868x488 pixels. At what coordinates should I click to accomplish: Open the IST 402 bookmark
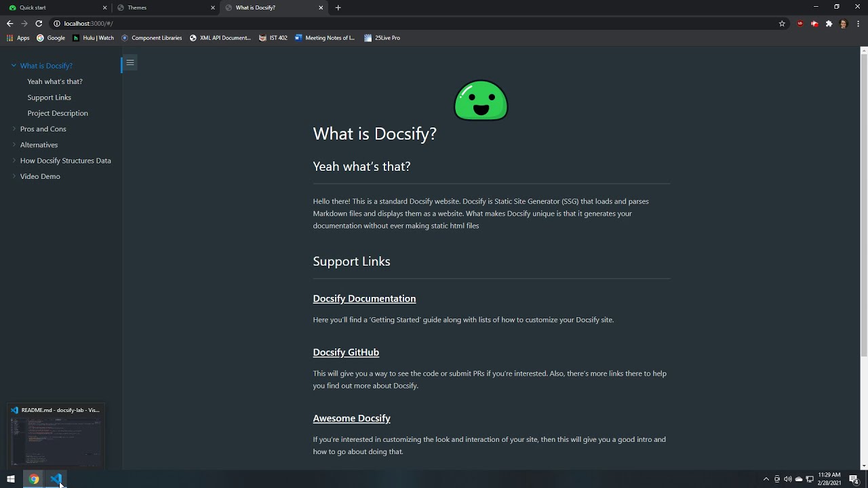[x=273, y=38]
